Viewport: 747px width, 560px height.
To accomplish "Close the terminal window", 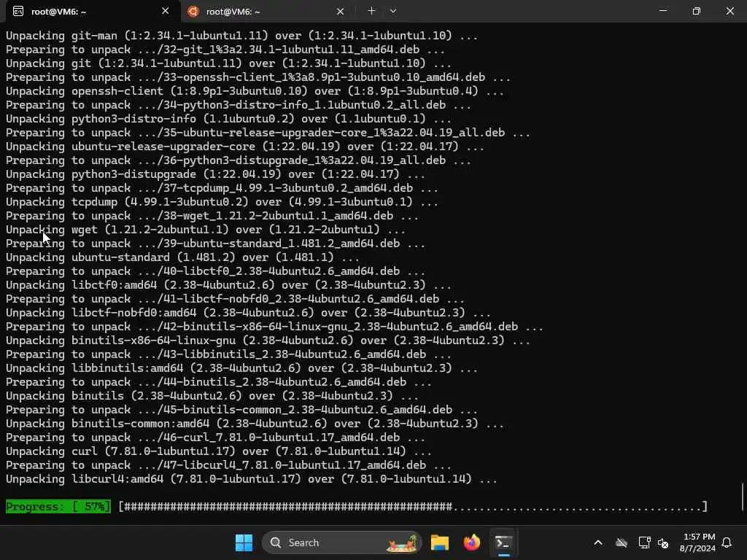I will [729, 11].
